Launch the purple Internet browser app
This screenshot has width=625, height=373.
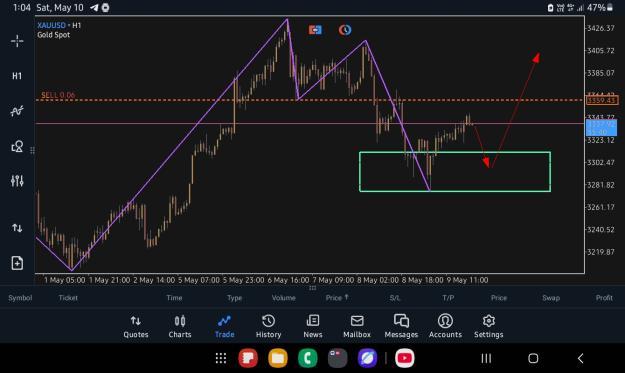point(367,358)
